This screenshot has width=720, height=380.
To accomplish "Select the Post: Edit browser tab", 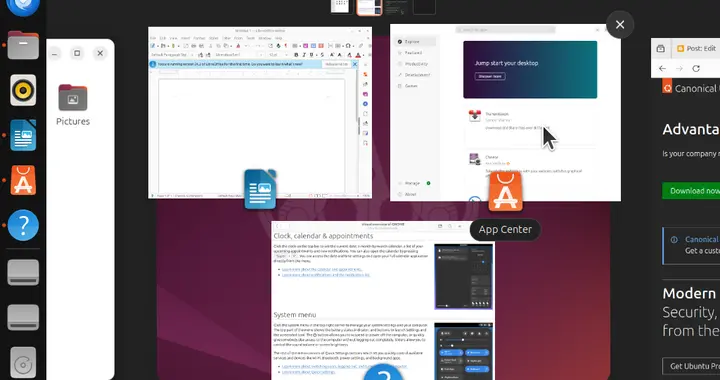I will (x=696, y=49).
